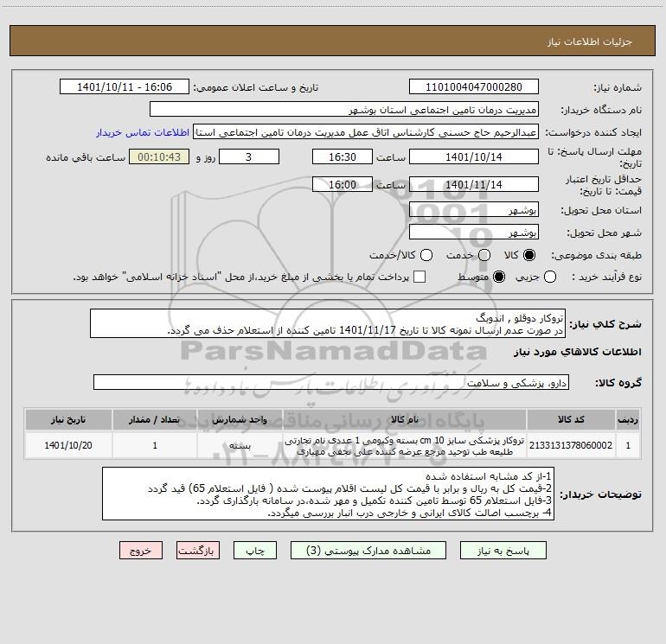
Task: Click the واحد شمارش column header
Action: 240,419
